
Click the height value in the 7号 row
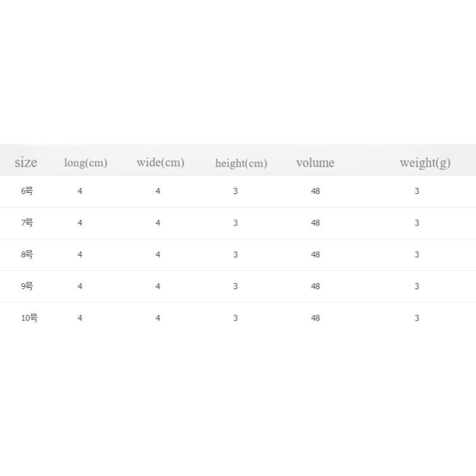pyautogui.click(x=236, y=223)
